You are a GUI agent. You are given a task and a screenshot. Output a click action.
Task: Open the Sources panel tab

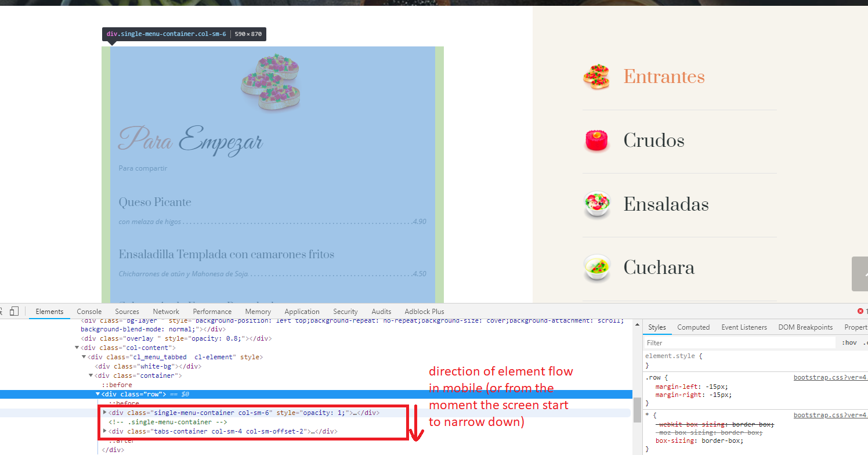tap(127, 312)
